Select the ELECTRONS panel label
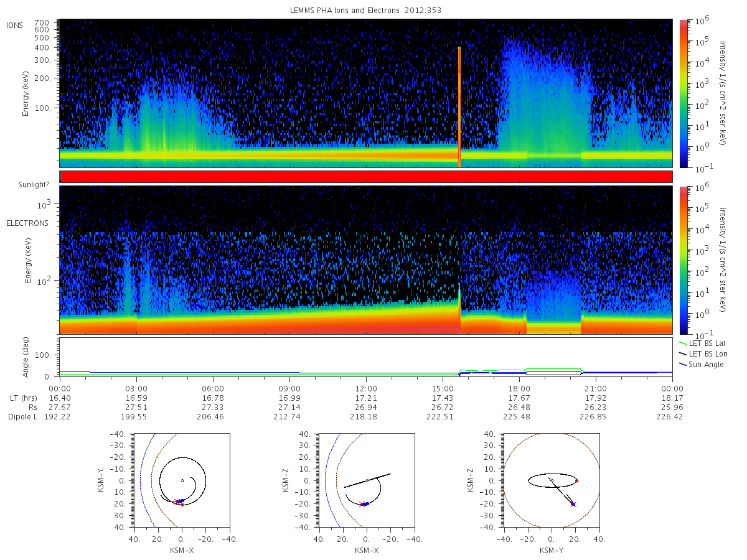 coord(27,223)
